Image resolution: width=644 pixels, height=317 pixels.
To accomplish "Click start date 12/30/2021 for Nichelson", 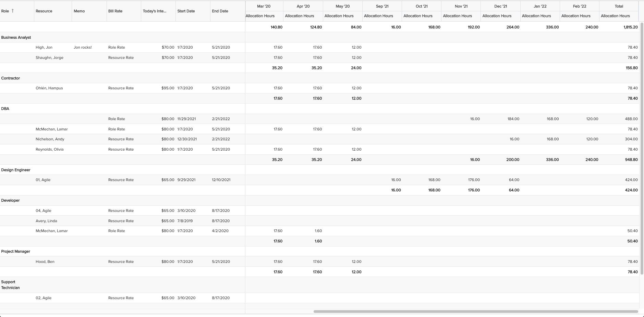I will pyautogui.click(x=187, y=139).
